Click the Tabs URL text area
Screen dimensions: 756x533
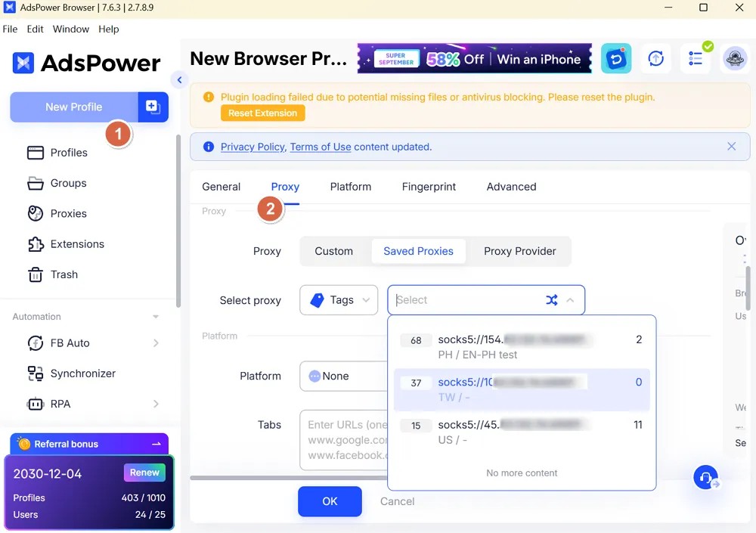[343, 440]
